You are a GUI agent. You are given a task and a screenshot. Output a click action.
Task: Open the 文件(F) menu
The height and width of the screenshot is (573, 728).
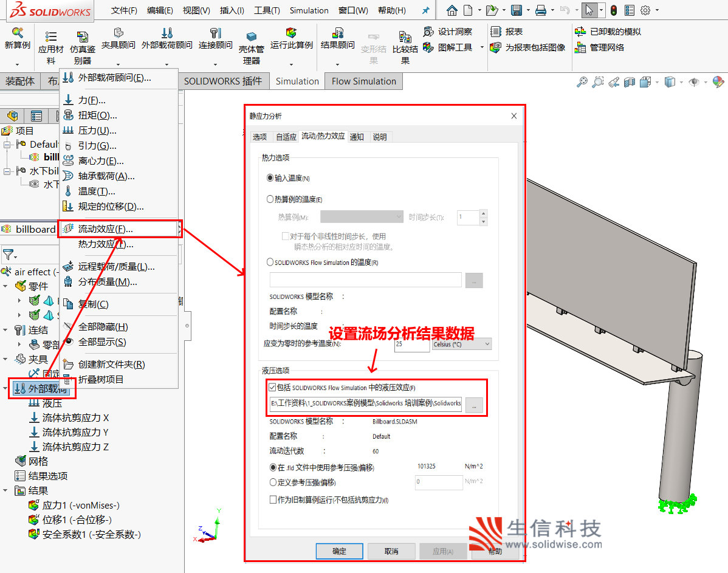(x=124, y=10)
